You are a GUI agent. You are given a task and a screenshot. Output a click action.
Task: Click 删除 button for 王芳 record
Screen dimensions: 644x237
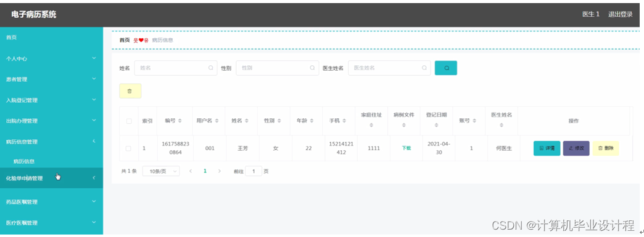606,148
